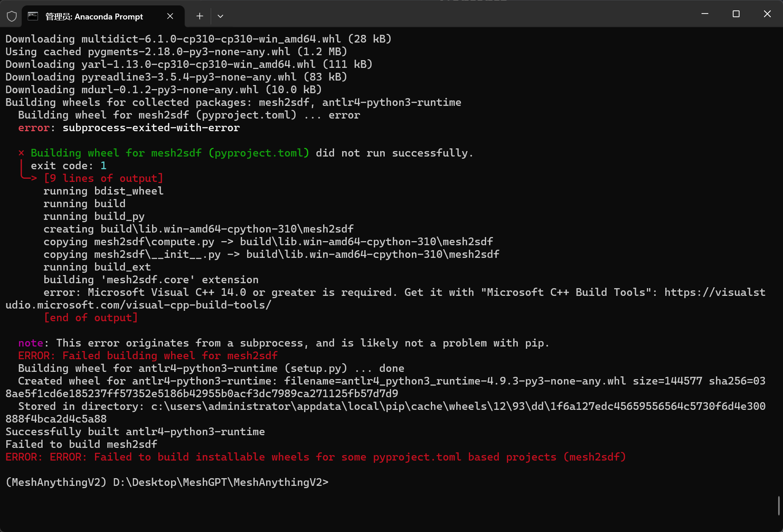The image size is (783, 532).
Task: Click 'running build_py' output line
Action: point(94,216)
